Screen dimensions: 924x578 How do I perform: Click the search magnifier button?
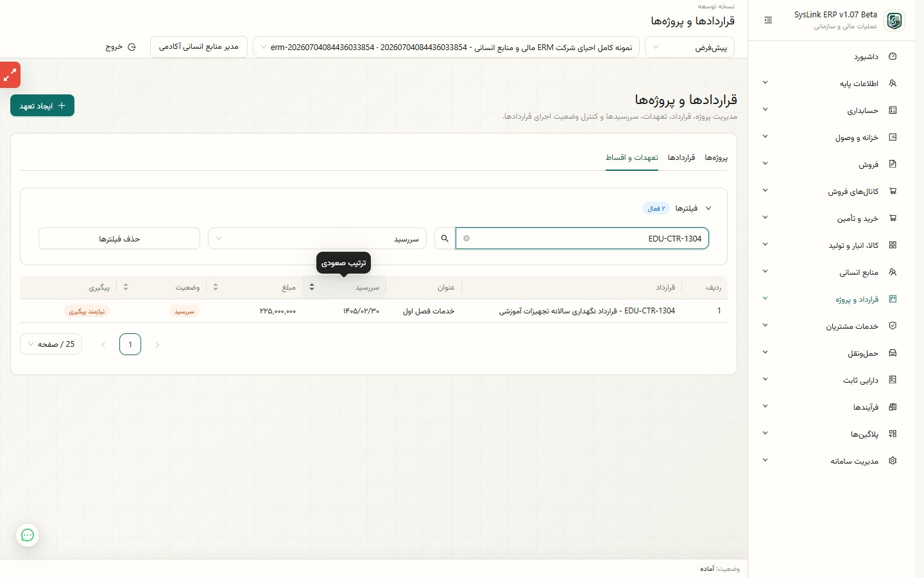click(x=445, y=238)
